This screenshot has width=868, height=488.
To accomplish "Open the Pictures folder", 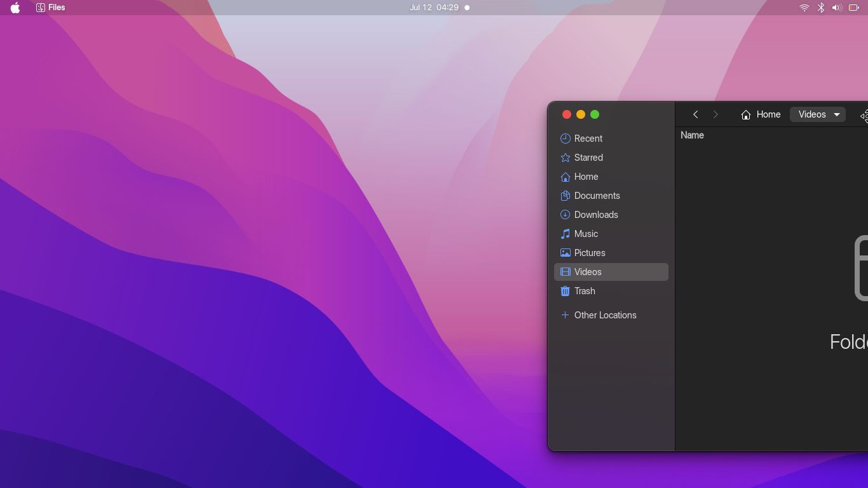I will (589, 252).
